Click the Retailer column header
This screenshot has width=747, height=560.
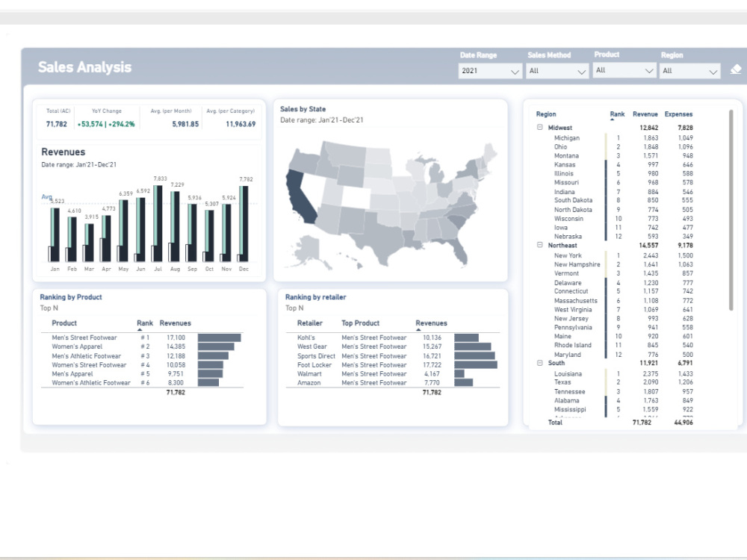point(310,323)
